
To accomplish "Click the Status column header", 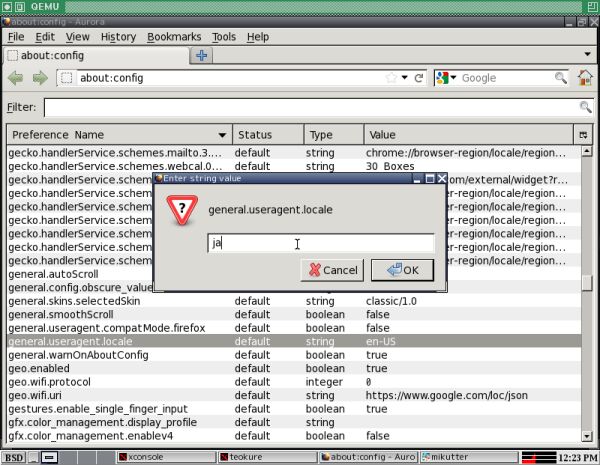I will (x=268, y=135).
